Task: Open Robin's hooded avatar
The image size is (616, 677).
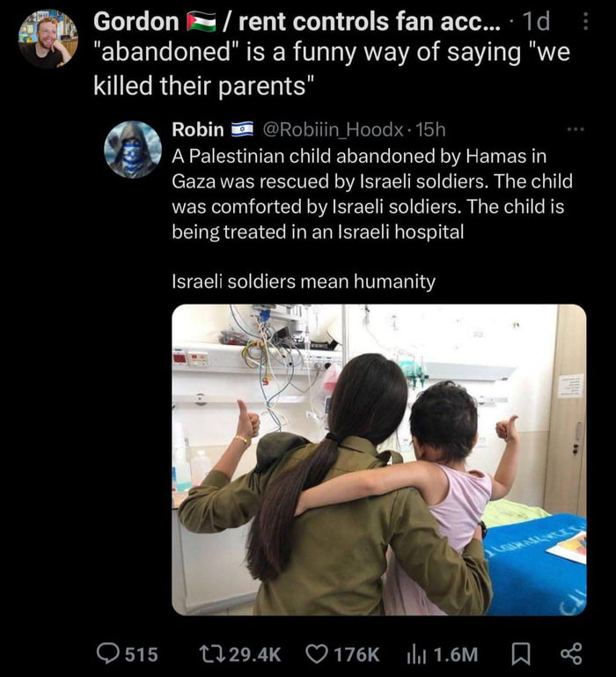Action: click(133, 150)
